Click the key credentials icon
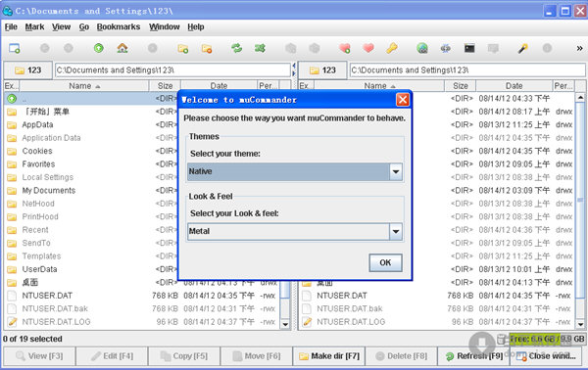Image resolution: width=588 pixels, height=370 pixels. click(392, 48)
